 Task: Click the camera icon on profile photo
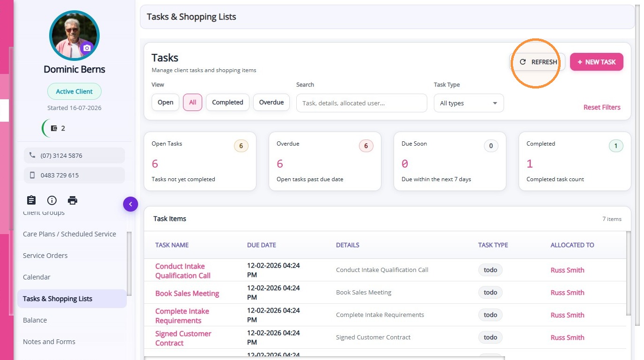tap(87, 48)
